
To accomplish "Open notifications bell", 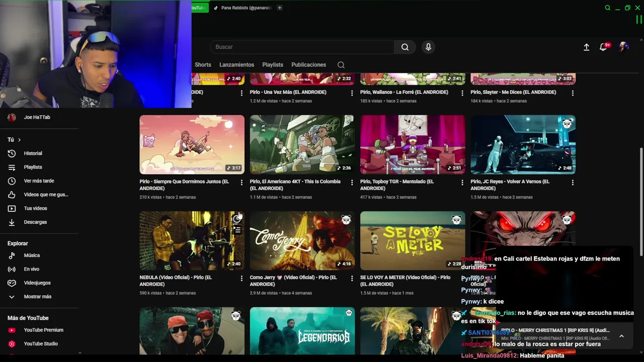I will point(603,47).
